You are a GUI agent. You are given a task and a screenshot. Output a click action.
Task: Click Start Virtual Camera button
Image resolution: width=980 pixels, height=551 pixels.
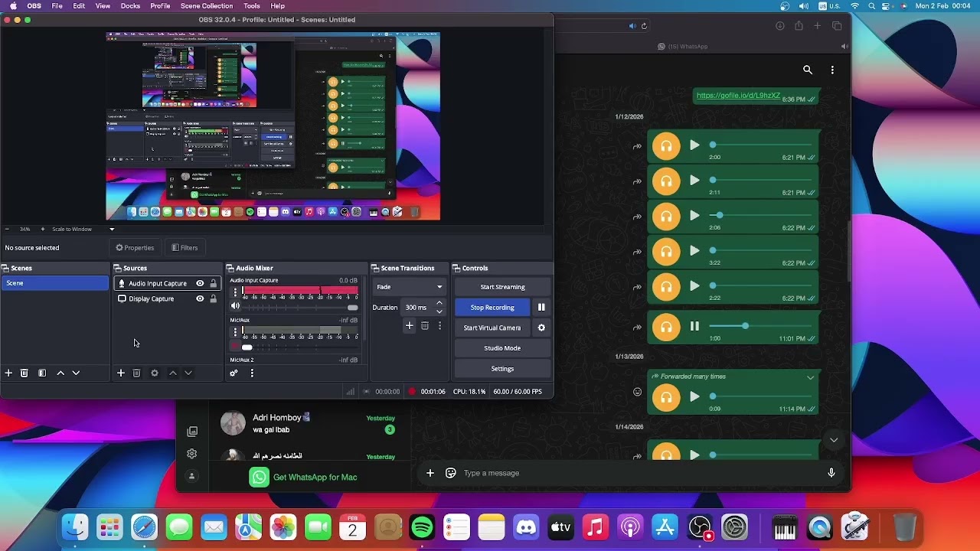(492, 328)
